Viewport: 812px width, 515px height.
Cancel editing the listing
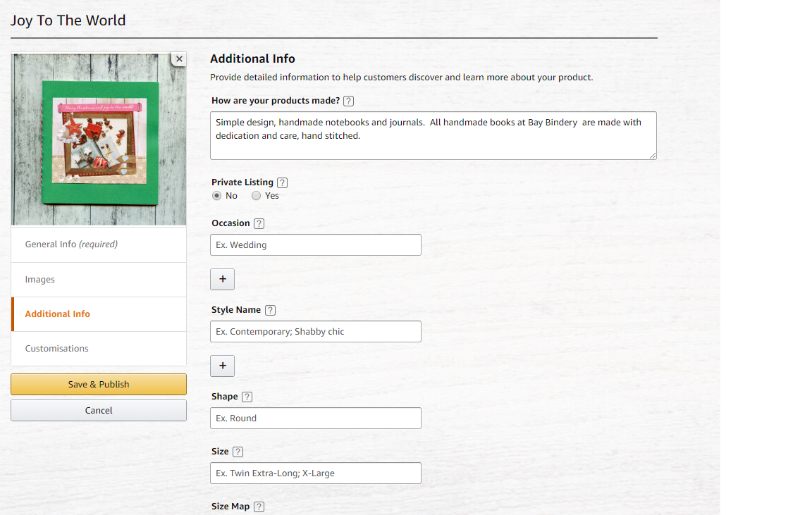click(99, 410)
